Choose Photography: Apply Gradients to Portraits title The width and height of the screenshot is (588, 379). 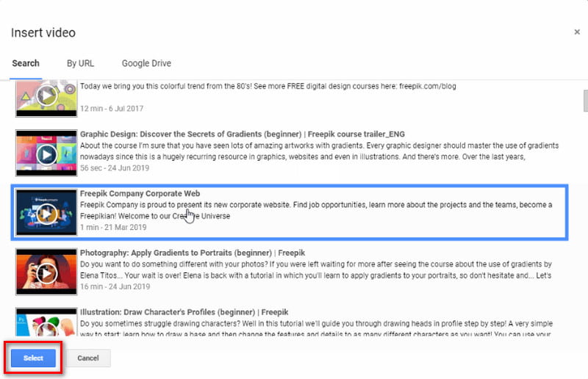[193, 253]
